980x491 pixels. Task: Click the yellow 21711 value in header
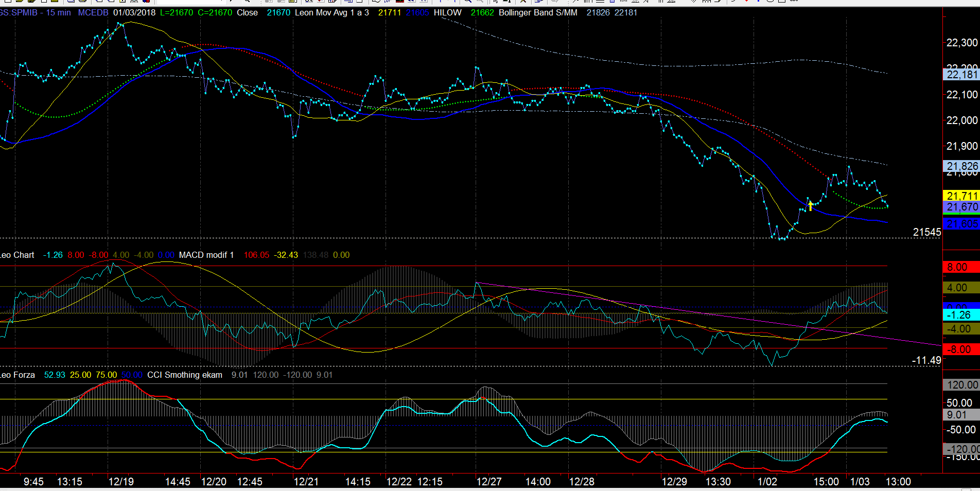point(390,12)
